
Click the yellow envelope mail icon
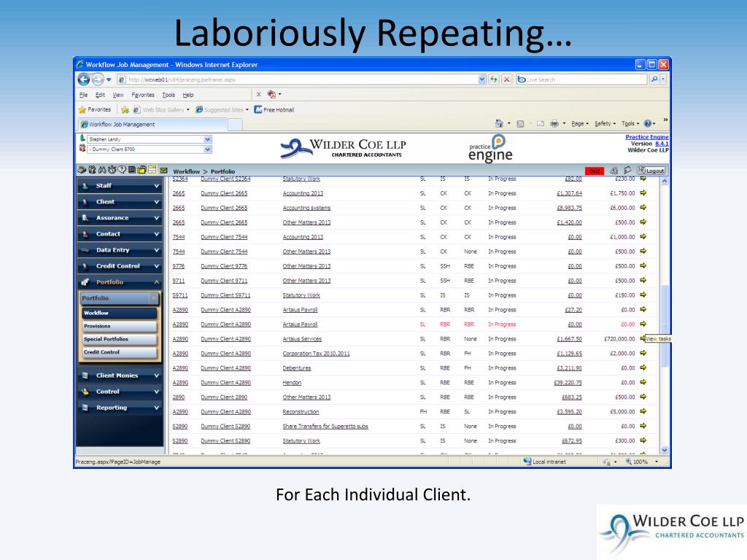point(163,170)
